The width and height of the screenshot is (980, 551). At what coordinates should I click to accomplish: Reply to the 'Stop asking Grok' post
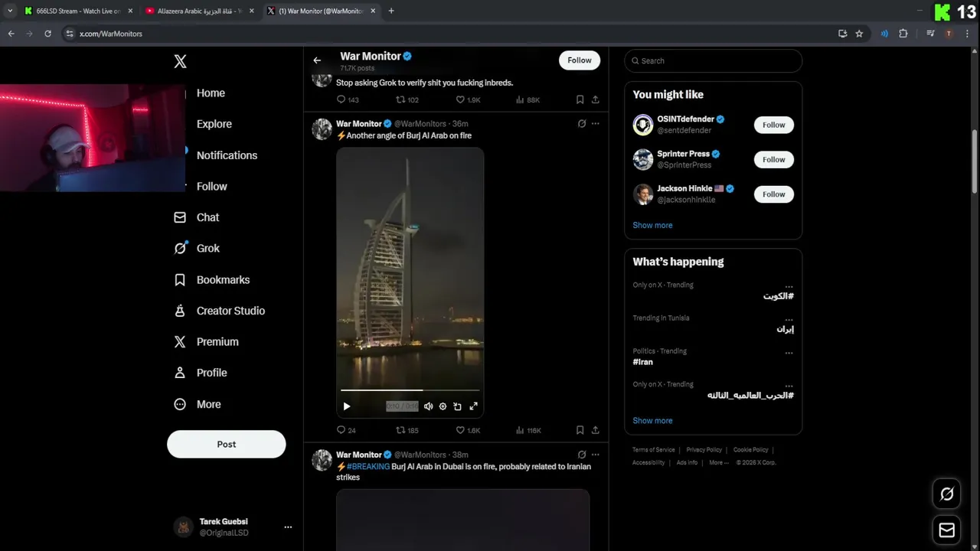348,99
